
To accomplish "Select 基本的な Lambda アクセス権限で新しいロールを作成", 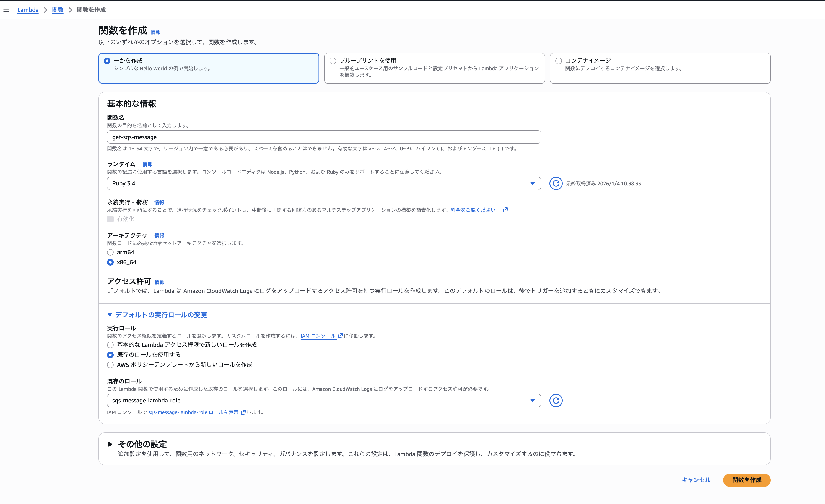I will point(110,345).
